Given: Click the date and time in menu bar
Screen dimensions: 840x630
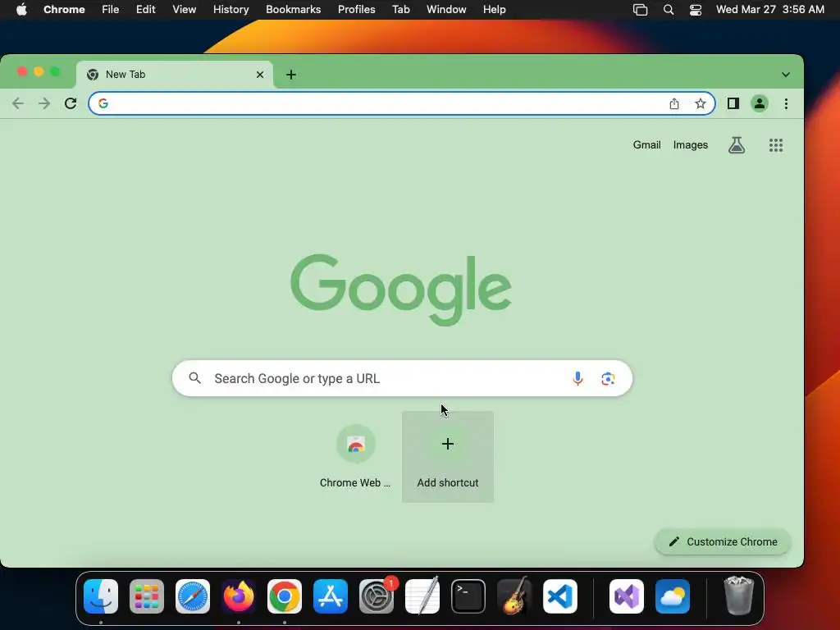Looking at the screenshot, I should point(769,10).
